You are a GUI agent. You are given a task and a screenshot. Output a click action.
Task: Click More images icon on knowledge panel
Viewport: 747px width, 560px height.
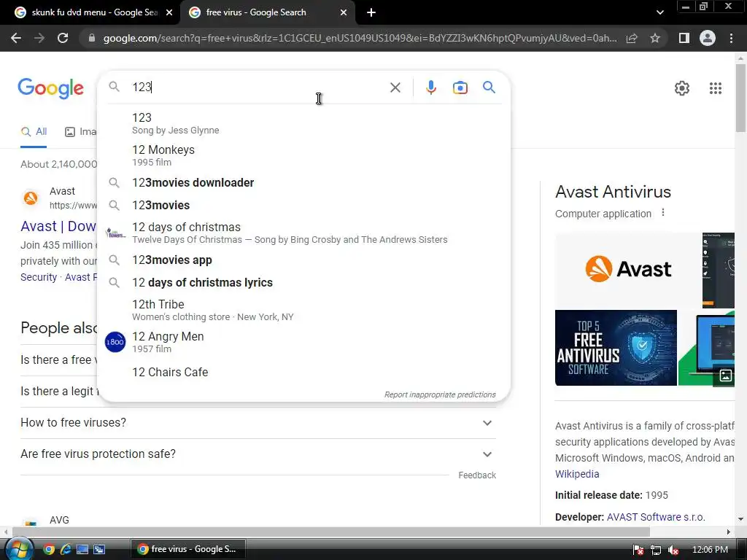[725, 376]
